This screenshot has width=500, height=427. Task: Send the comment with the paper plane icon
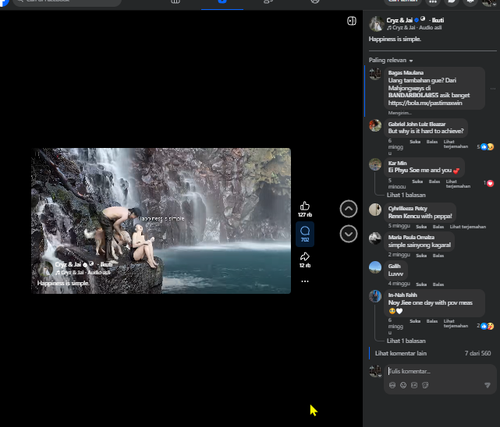coord(487,385)
